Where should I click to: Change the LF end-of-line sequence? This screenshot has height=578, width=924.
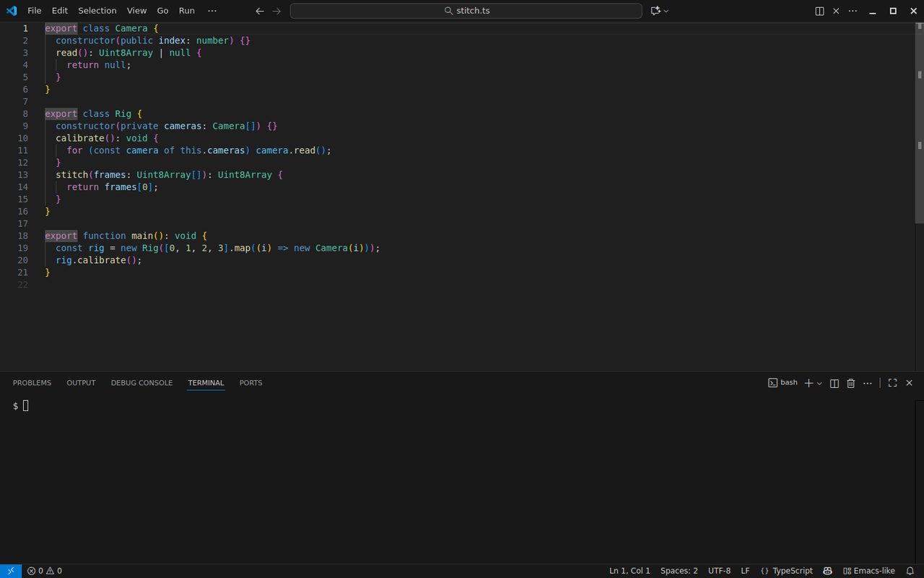coord(745,571)
